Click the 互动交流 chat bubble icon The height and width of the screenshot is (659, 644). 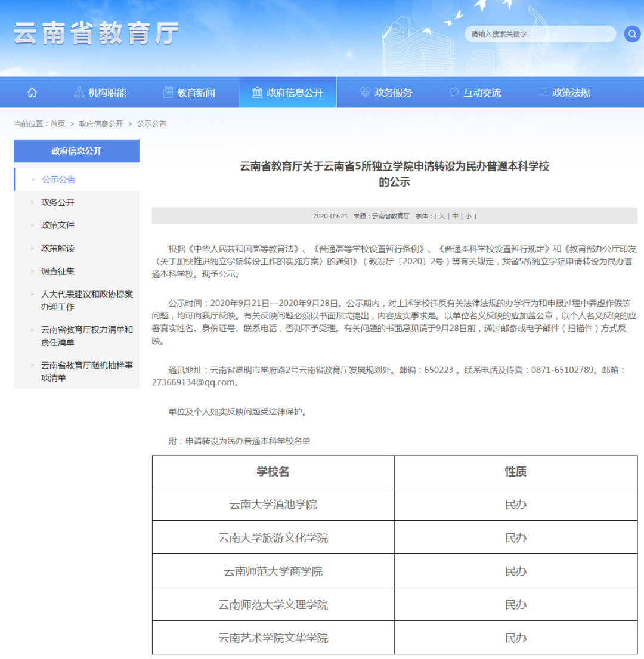pos(454,92)
